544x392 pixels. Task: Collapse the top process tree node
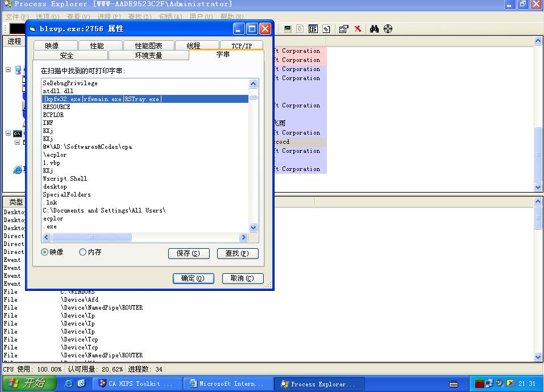coord(9,70)
